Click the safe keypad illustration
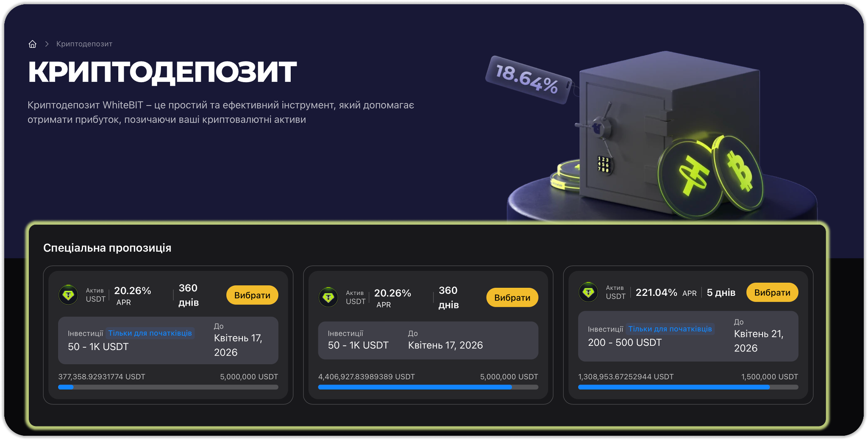868x440 pixels. click(x=603, y=164)
